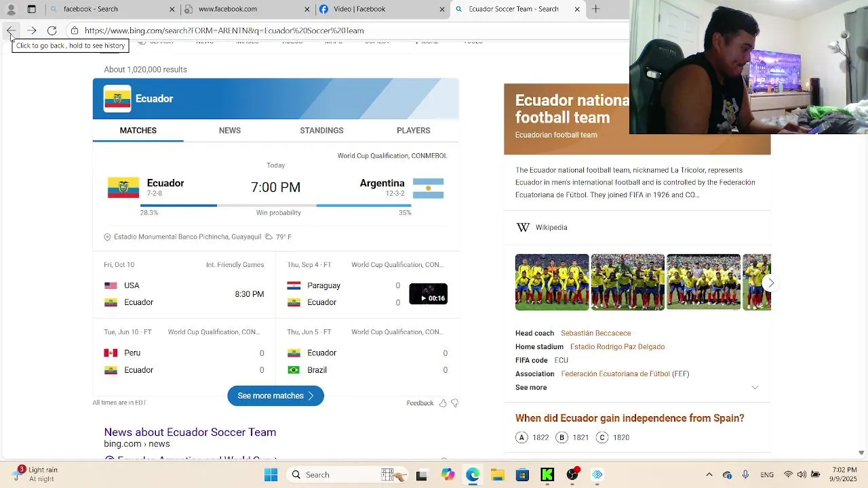Click the browser forward arrow

click(x=31, y=30)
